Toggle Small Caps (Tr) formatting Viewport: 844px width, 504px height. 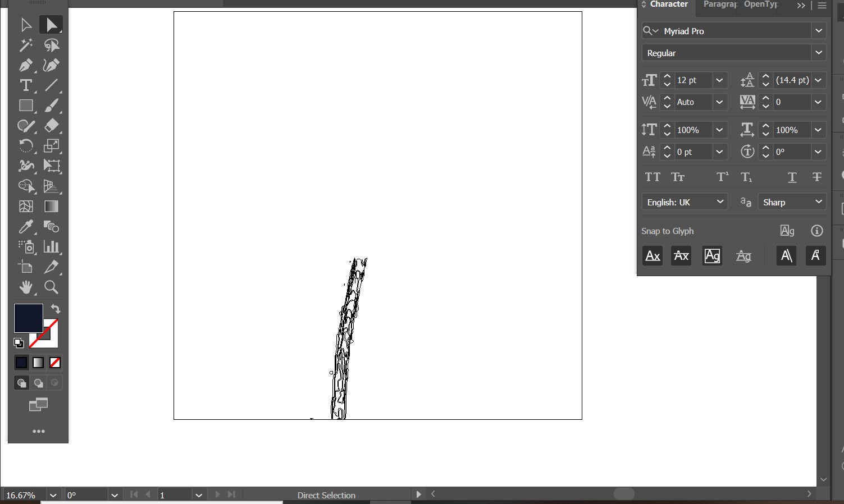tap(678, 177)
